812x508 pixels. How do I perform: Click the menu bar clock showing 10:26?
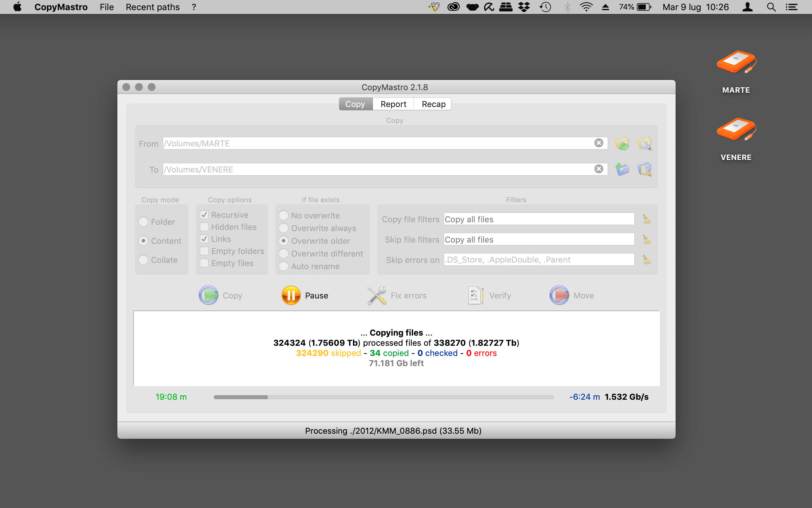717,7
